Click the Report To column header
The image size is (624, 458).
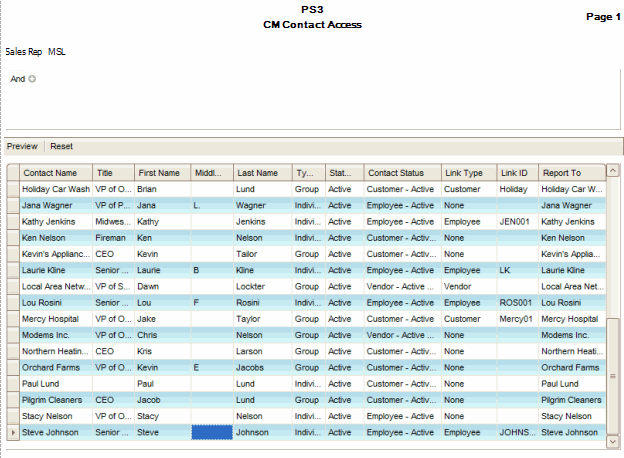tap(571, 172)
